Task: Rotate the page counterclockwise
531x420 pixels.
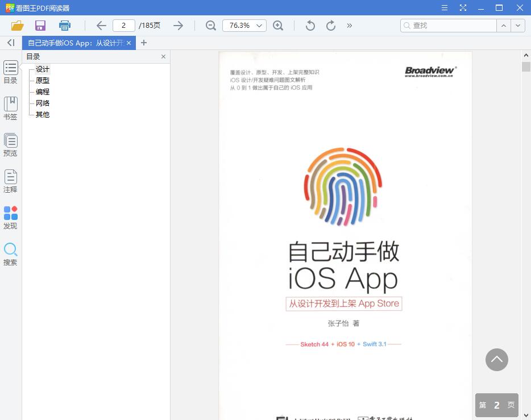Action: [x=309, y=26]
